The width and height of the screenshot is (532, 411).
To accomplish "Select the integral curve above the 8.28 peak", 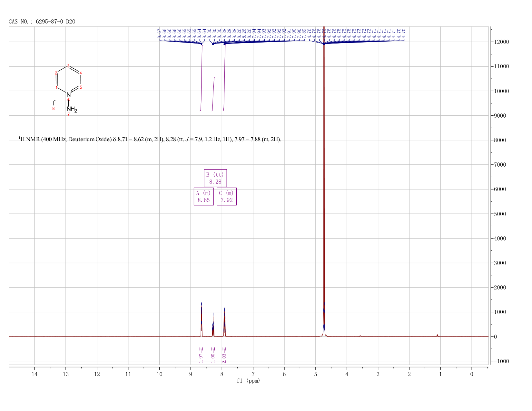I will [213, 94].
